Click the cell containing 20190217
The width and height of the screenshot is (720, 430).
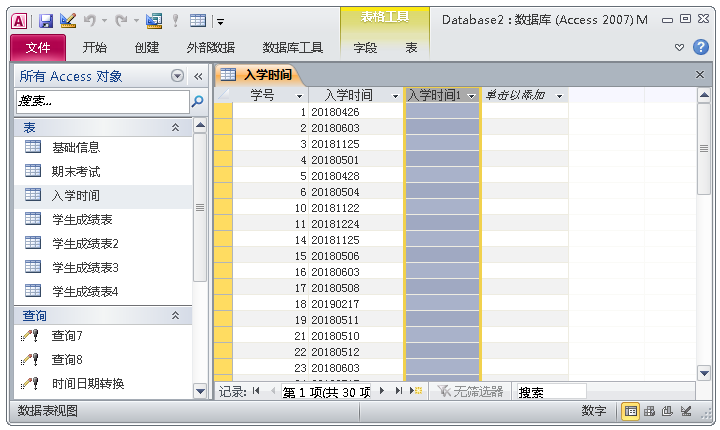click(x=356, y=304)
